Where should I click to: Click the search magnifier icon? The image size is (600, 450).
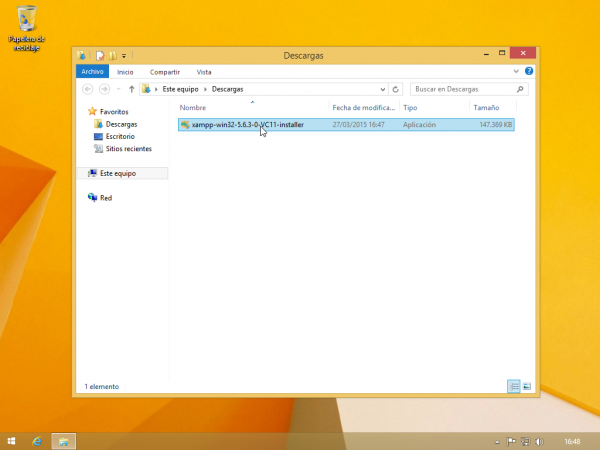[520, 89]
